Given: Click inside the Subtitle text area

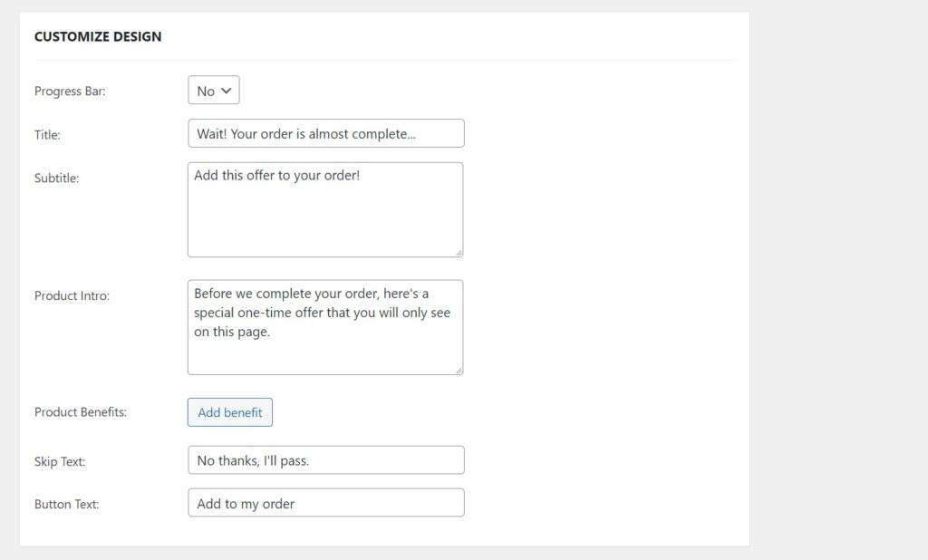Looking at the screenshot, I should 324,208.
